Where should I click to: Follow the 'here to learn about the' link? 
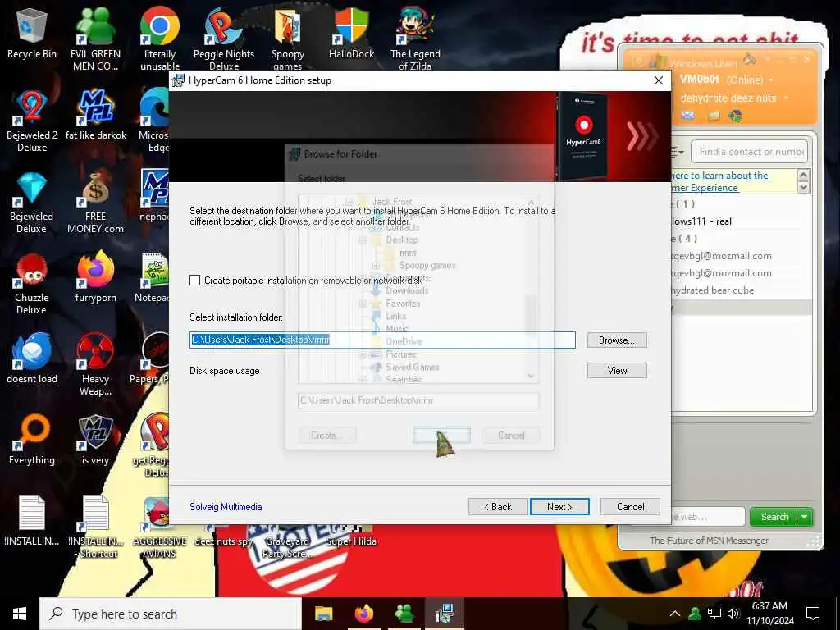pos(720,176)
